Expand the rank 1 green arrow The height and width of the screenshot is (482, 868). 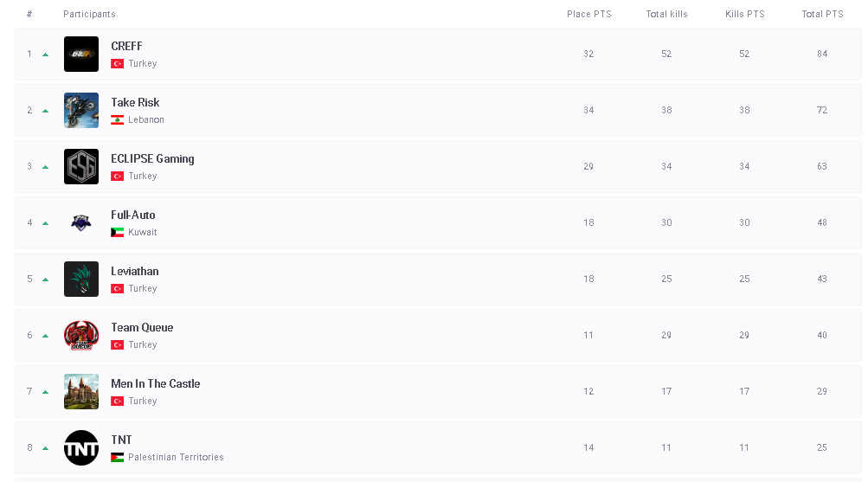click(x=45, y=55)
